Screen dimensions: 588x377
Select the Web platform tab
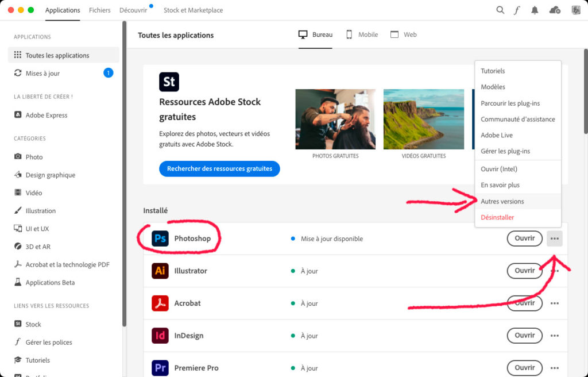tap(404, 34)
